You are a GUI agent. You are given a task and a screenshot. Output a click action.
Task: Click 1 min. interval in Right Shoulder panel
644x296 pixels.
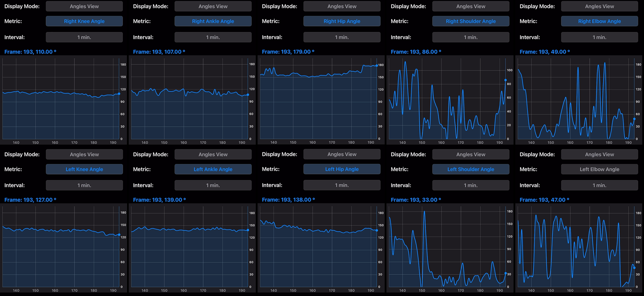point(471,37)
